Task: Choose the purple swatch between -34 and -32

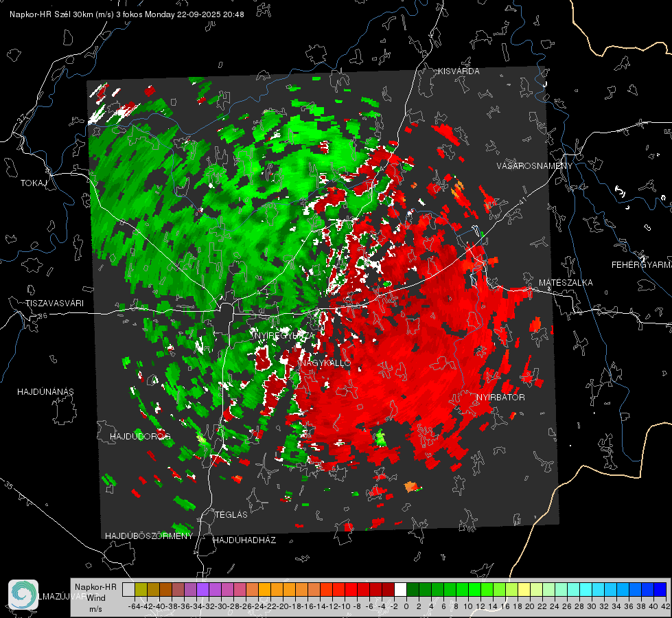Action: coord(202,590)
